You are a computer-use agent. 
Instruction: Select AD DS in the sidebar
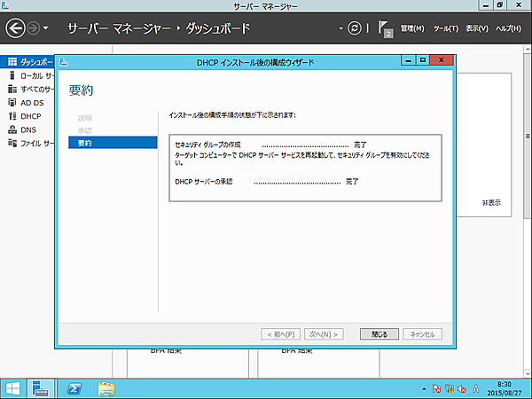point(27,103)
